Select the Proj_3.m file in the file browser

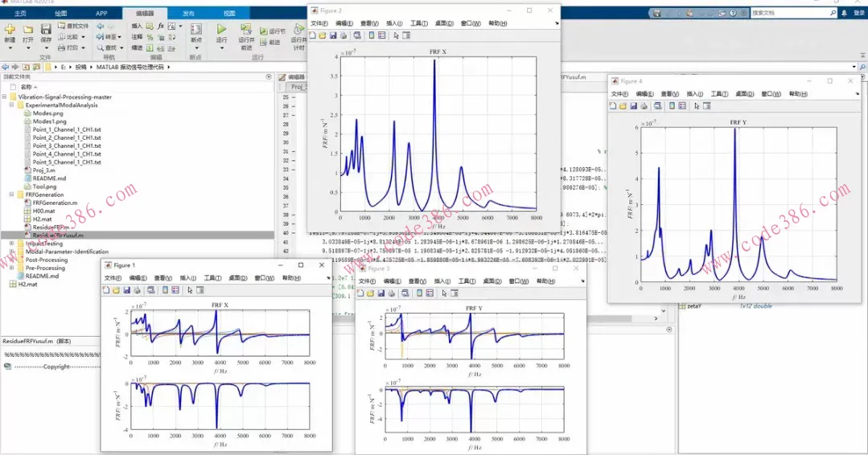point(44,170)
